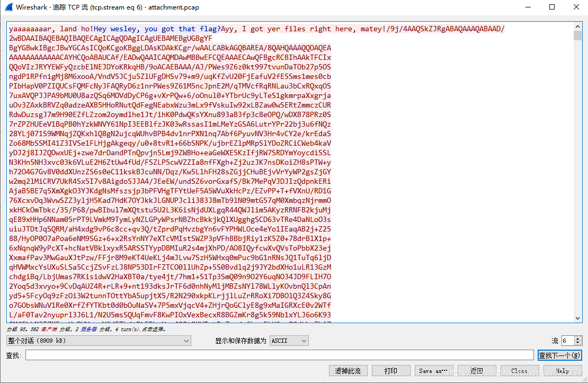
Task: Click the line starting 'QQoVIzJRYYEWFyQzcbElNEJDYoKRkqHB'
Action: pos(170,67)
